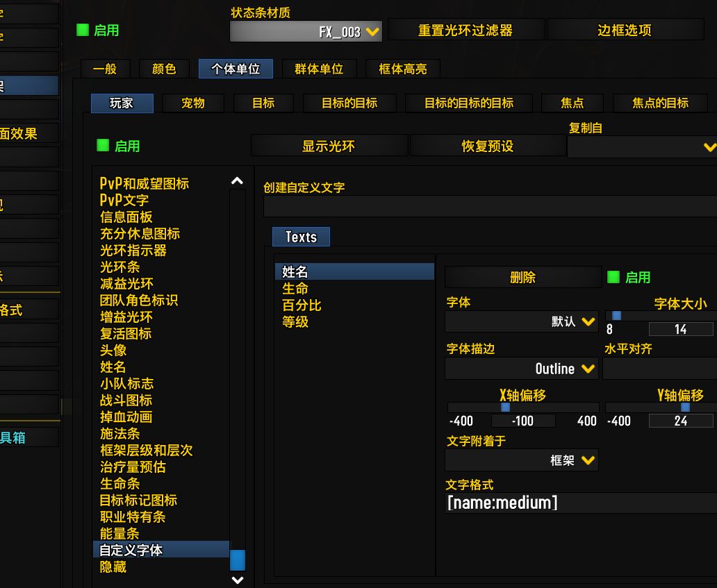Toggle the top-left 启用 checkbox

click(x=83, y=28)
